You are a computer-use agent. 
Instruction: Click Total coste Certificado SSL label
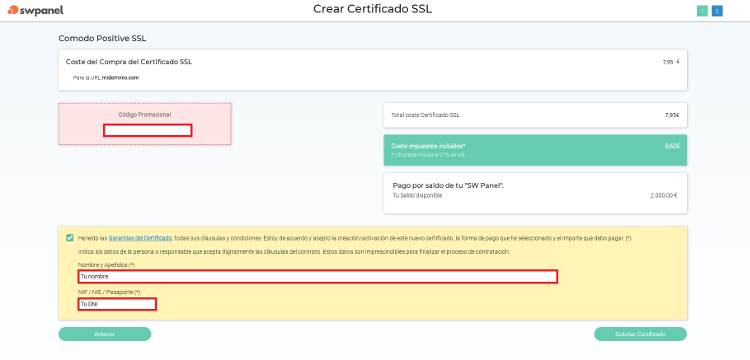(425, 115)
